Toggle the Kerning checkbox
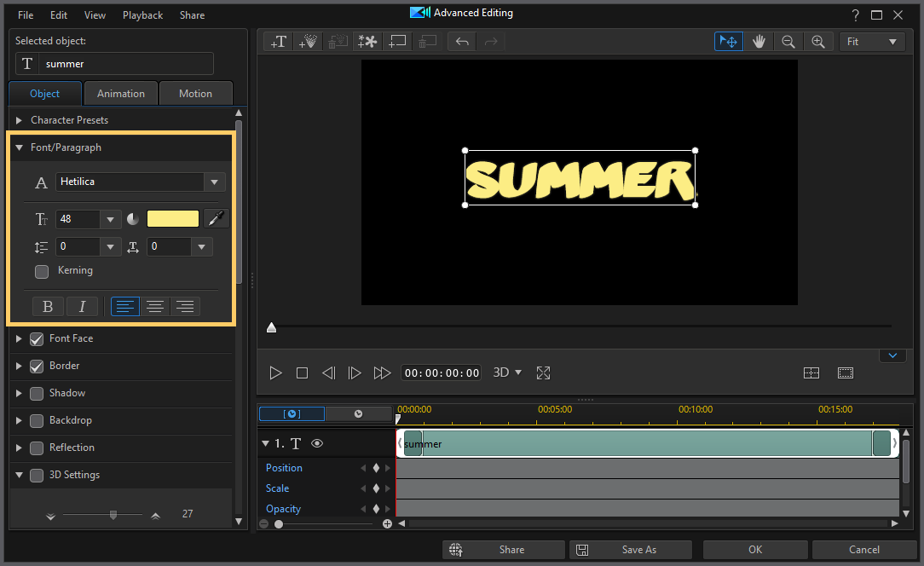The width and height of the screenshot is (924, 566). click(41, 270)
